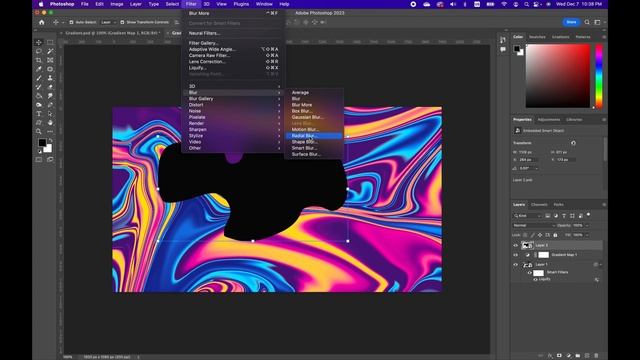640x360 pixels.
Task: Filter layers by adjustment layers icon
Action: coord(556,216)
